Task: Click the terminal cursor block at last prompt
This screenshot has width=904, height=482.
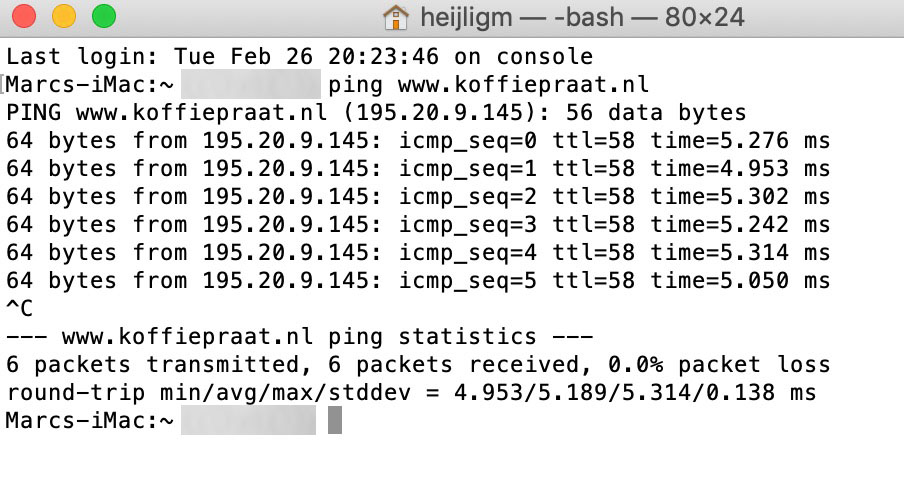Action: tap(335, 421)
